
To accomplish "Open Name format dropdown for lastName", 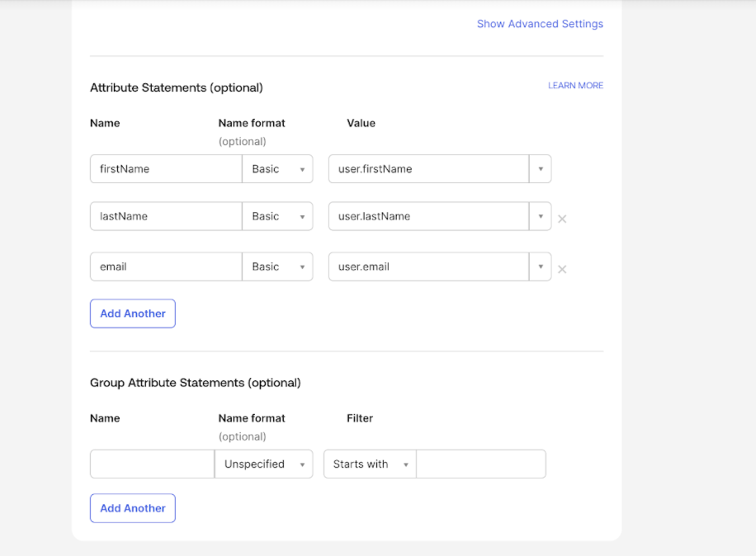I will pos(277,216).
